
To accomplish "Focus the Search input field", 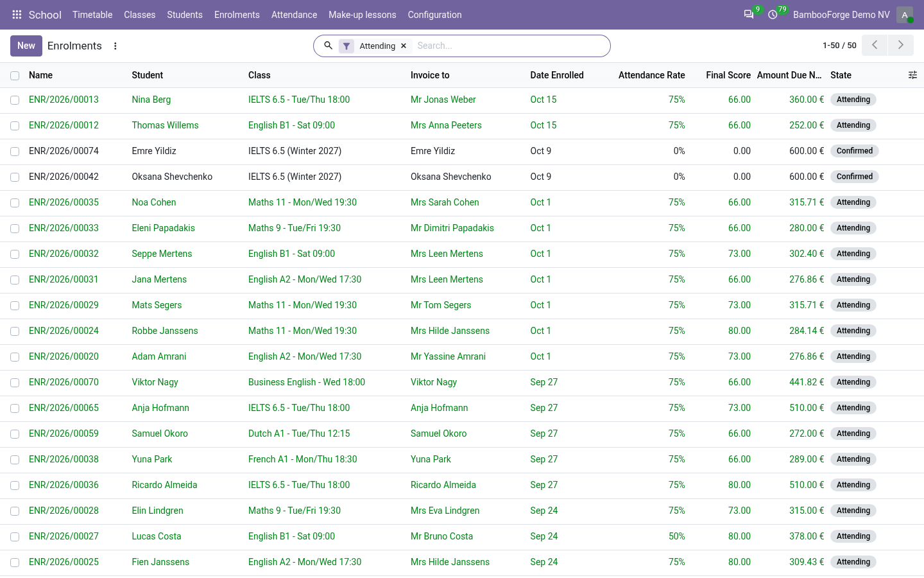I will (510, 46).
